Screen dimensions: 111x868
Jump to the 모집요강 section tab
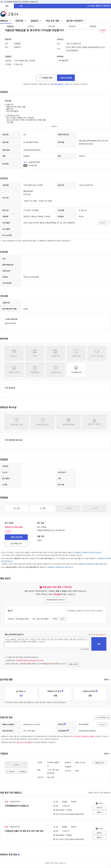(x=10, y=26)
